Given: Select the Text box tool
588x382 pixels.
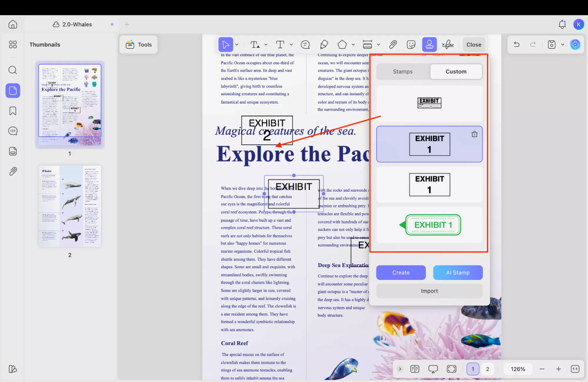Looking at the screenshot, I should 280,44.
